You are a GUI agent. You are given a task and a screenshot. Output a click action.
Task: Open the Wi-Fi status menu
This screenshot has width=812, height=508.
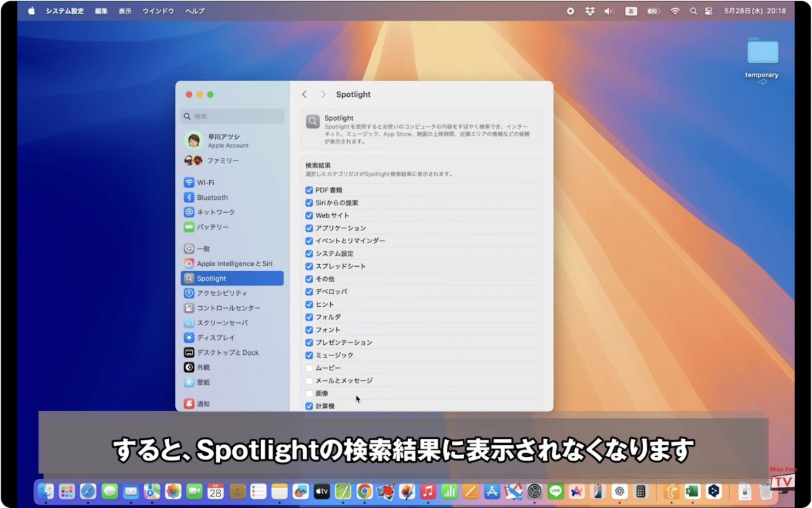tap(675, 11)
